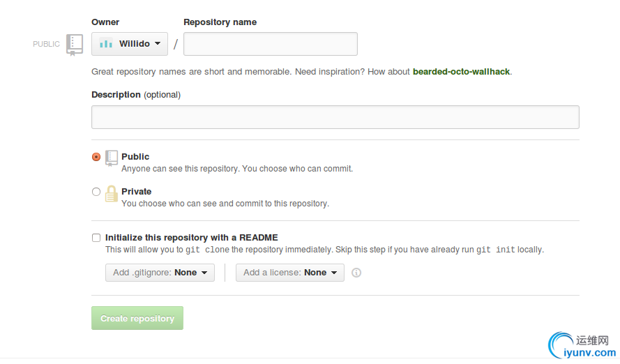Click the public repository book icon beside Owner
The image size is (620, 364).
[75, 45]
